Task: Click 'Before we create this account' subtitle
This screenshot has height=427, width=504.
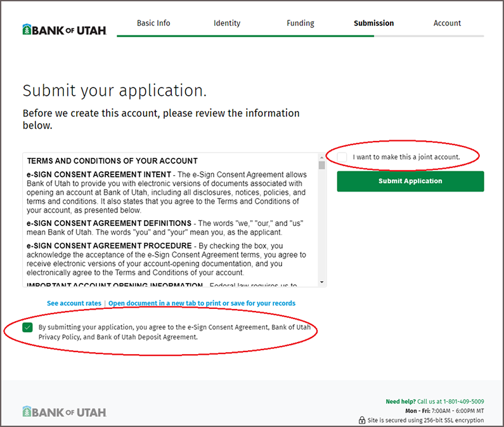Action: click(x=161, y=119)
